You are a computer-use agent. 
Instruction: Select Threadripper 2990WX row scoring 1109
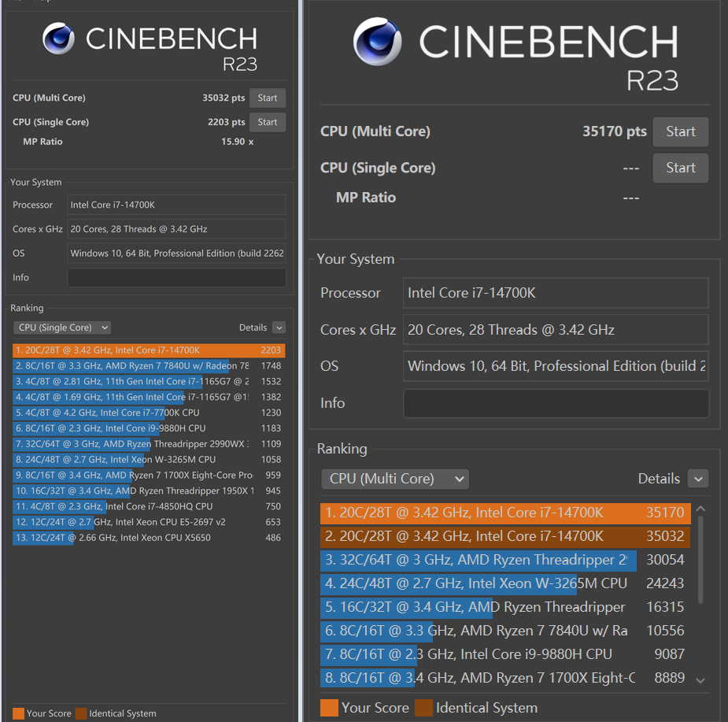coord(149,444)
